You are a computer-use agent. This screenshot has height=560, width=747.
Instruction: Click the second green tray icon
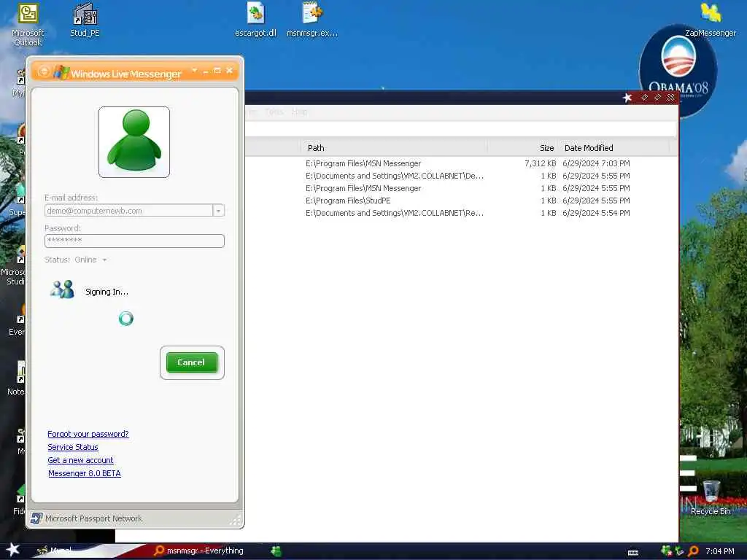tap(680, 551)
